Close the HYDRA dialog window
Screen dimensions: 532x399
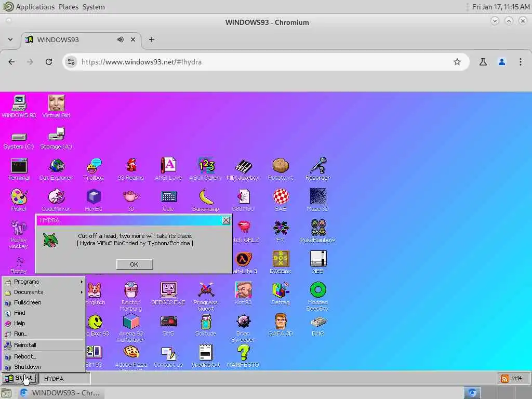click(226, 220)
